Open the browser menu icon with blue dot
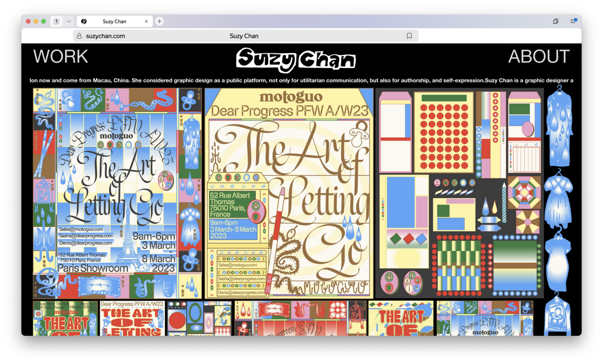 (x=573, y=21)
